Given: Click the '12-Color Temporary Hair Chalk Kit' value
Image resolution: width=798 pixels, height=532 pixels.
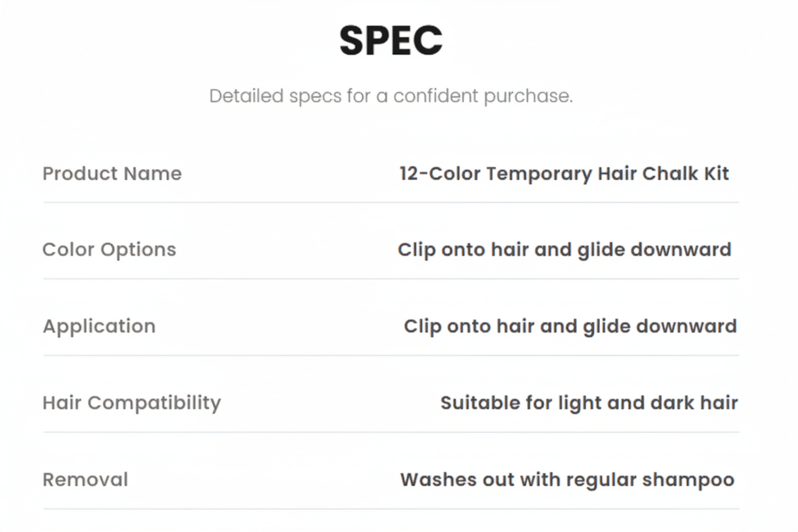Looking at the screenshot, I should [x=564, y=174].
